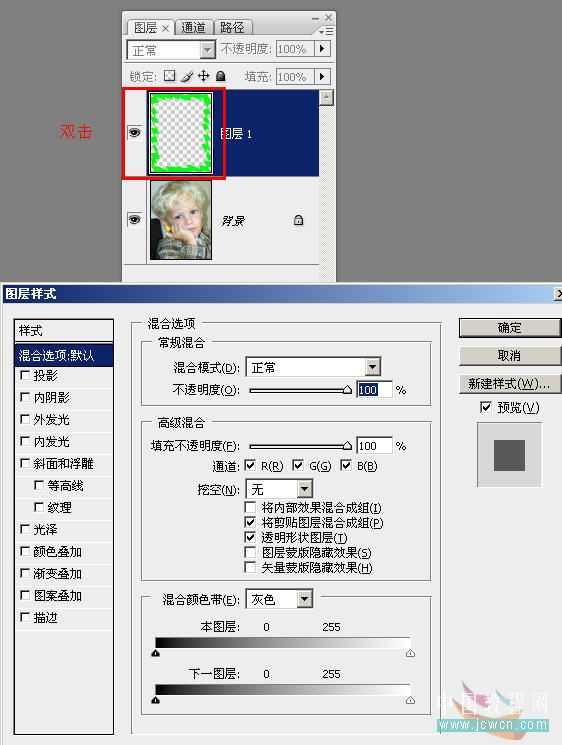Click the 本图层 white point slider
The height and width of the screenshot is (745, 562).
click(410, 653)
